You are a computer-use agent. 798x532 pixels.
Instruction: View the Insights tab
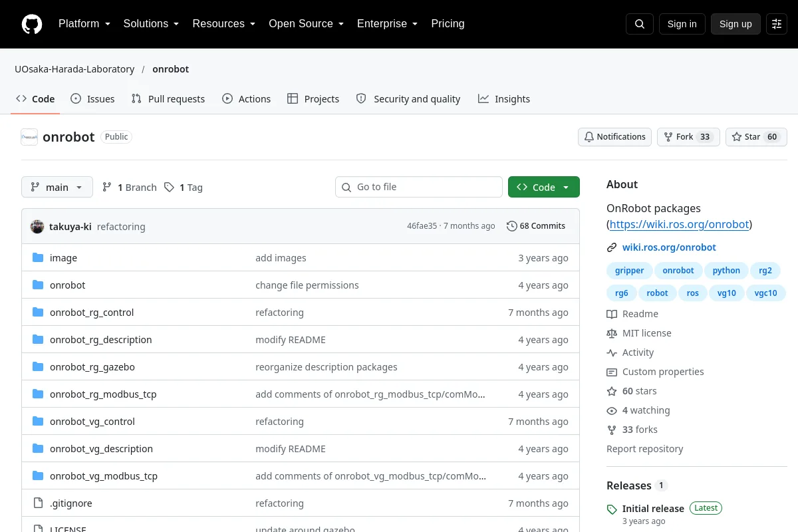pos(504,99)
